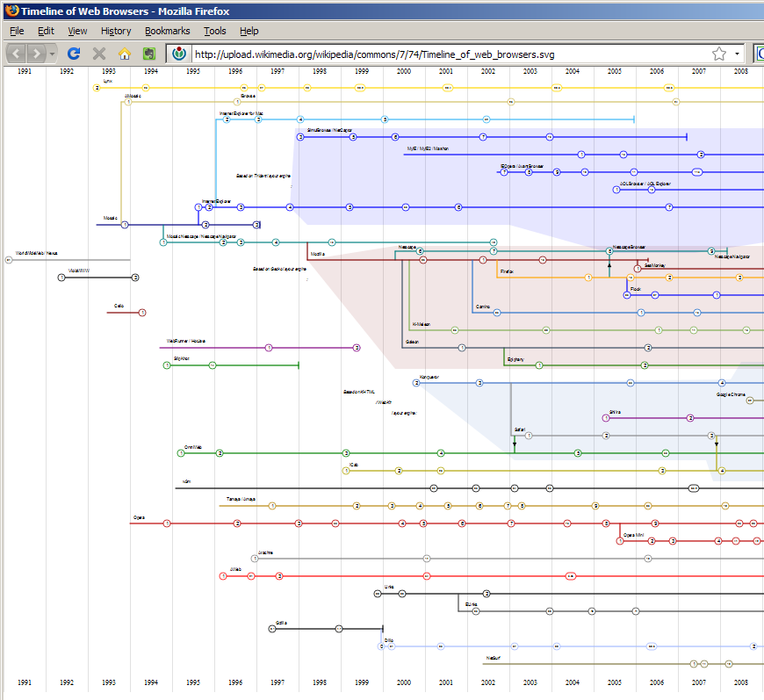
Task: Go back with the Back arrow button
Action: click(16, 53)
